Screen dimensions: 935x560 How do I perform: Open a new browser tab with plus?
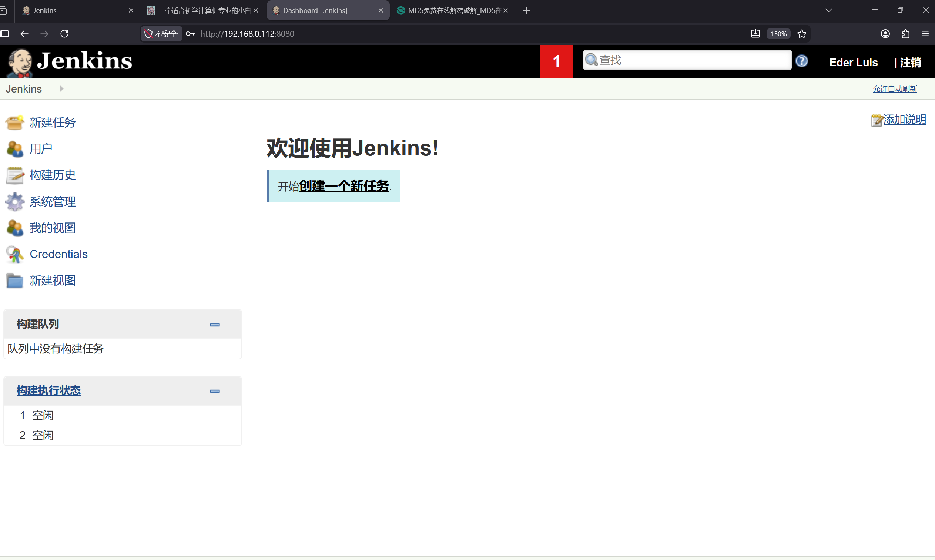tap(526, 11)
